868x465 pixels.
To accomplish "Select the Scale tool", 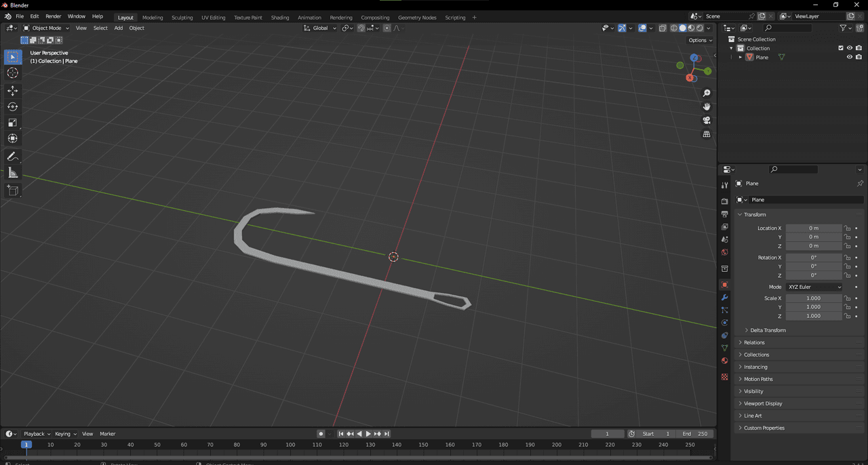I will (12, 123).
